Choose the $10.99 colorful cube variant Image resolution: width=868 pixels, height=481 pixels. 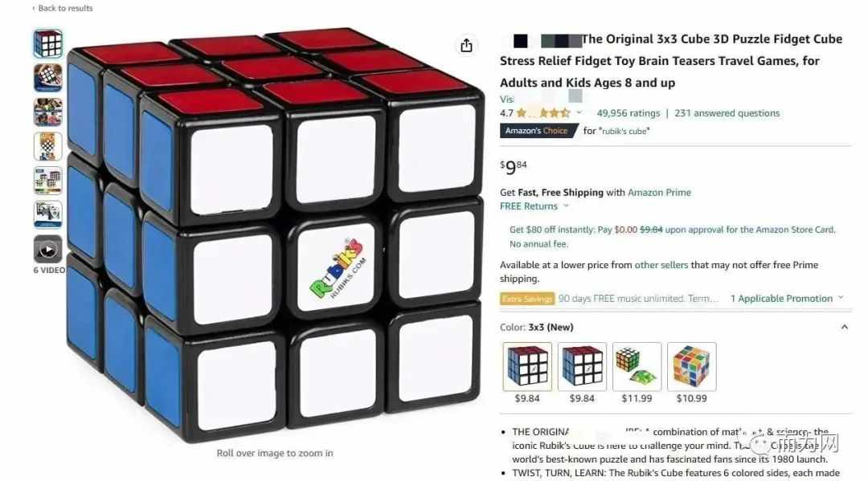691,366
